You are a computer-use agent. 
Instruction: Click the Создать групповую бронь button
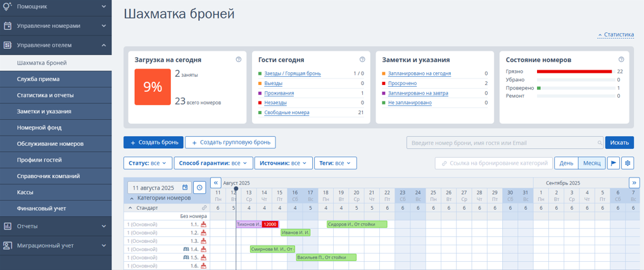tap(230, 143)
